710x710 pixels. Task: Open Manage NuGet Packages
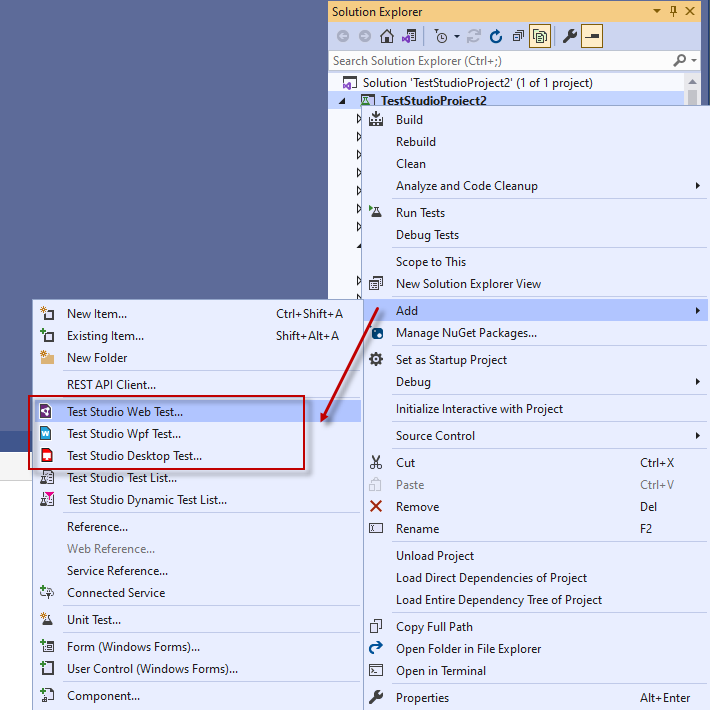pyautogui.click(x=535, y=333)
